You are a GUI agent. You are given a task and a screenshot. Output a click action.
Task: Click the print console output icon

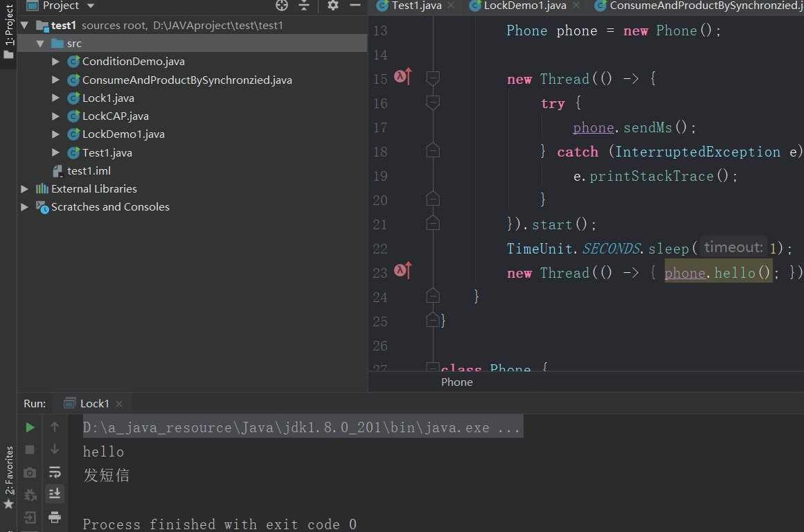coord(55,517)
